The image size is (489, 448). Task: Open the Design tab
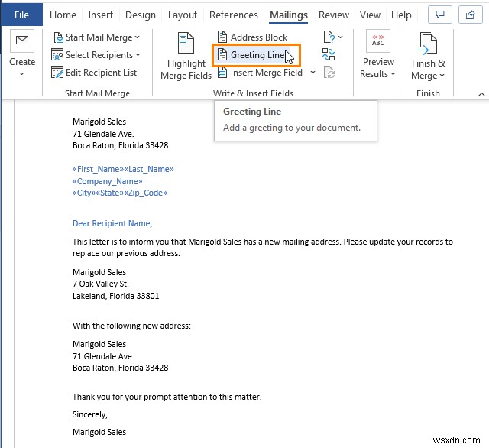(x=141, y=15)
